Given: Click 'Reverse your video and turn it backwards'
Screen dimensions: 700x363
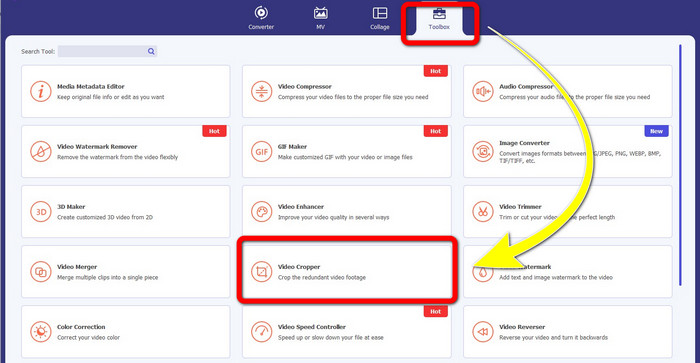Looking at the screenshot, I should pyautogui.click(x=554, y=338).
